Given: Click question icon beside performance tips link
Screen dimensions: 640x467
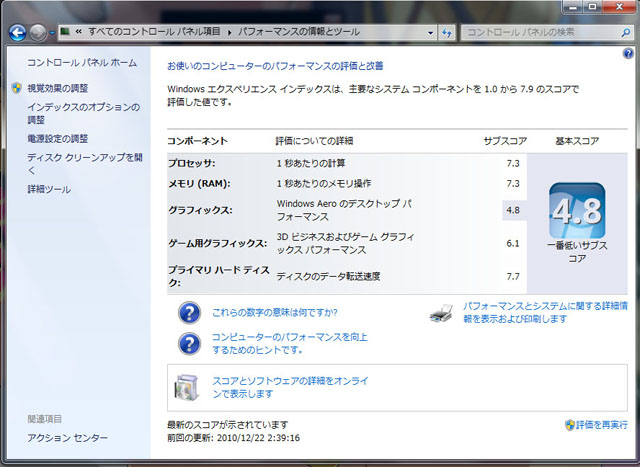Looking at the screenshot, I should coord(189,343).
